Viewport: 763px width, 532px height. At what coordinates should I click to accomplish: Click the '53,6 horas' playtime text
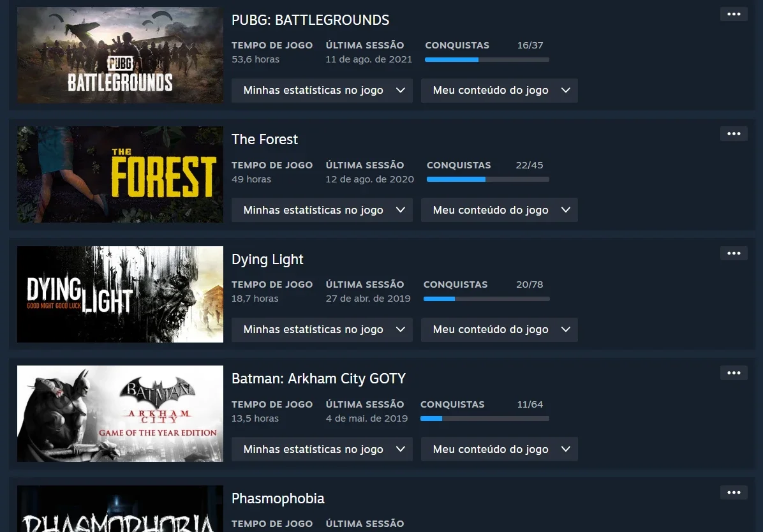coord(255,59)
